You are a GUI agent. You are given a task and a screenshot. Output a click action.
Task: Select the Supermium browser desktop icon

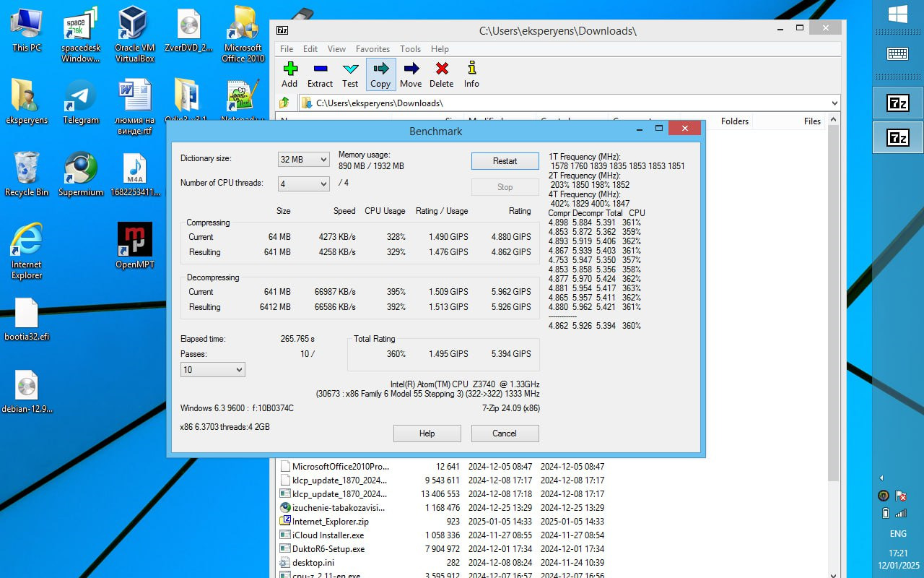click(80, 173)
